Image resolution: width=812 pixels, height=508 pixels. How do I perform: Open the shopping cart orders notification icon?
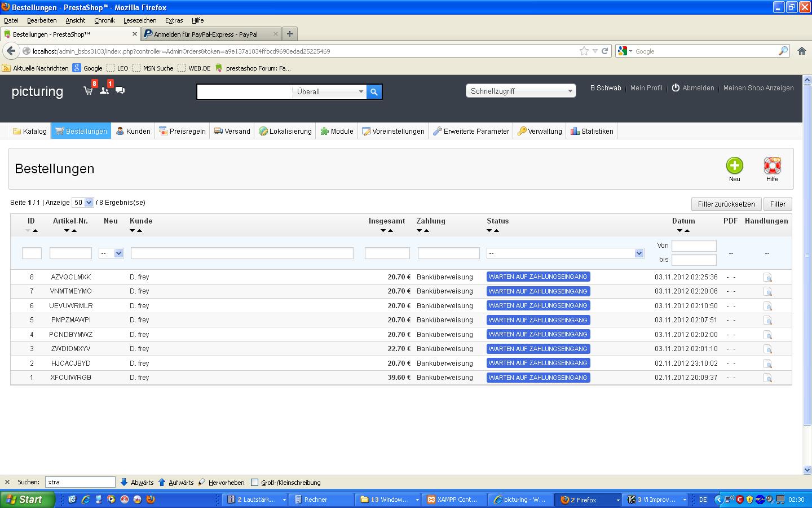[89, 90]
